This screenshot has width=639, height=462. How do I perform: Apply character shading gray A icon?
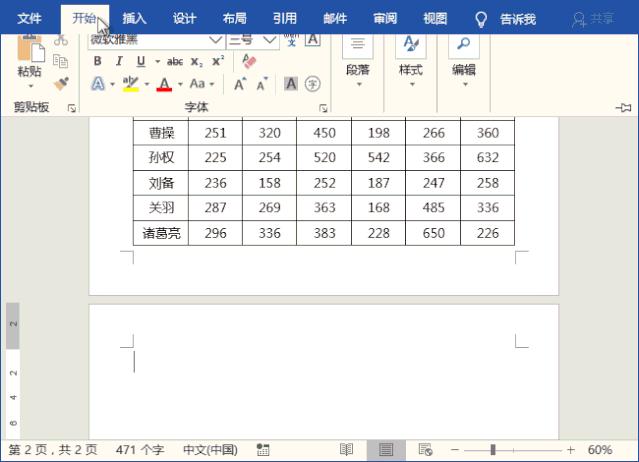[x=291, y=84]
